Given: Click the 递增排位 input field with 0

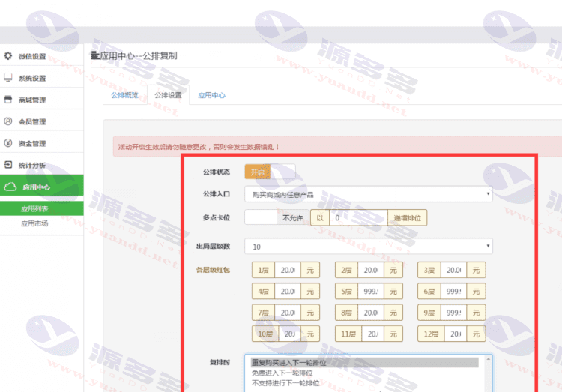Looking at the screenshot, I should [358, 217].
